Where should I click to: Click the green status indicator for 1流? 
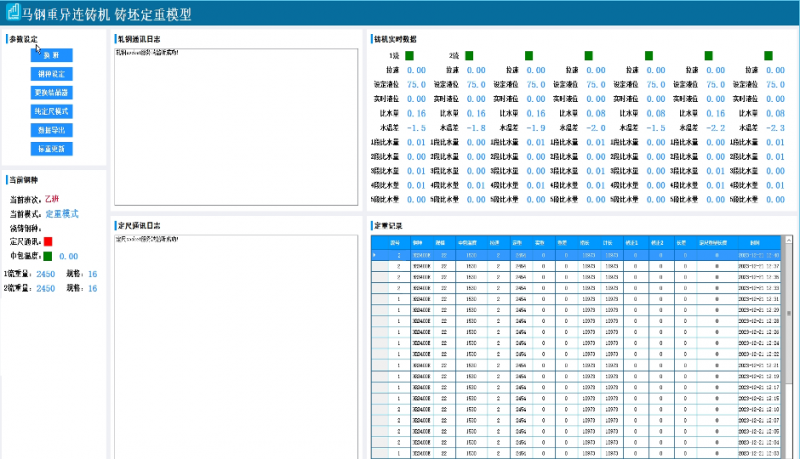click(408, 55)
